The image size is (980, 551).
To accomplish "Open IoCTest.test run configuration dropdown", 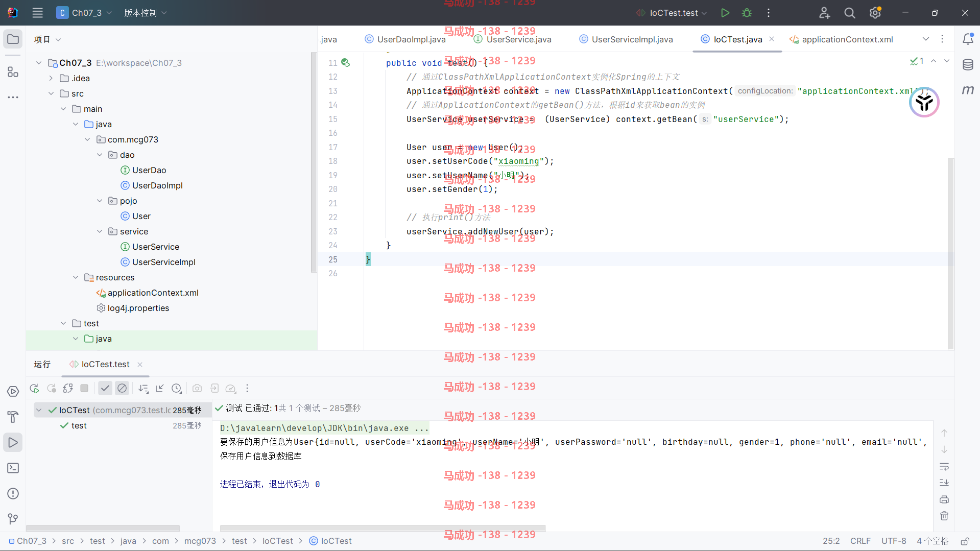I will click(x=671, y=13).
